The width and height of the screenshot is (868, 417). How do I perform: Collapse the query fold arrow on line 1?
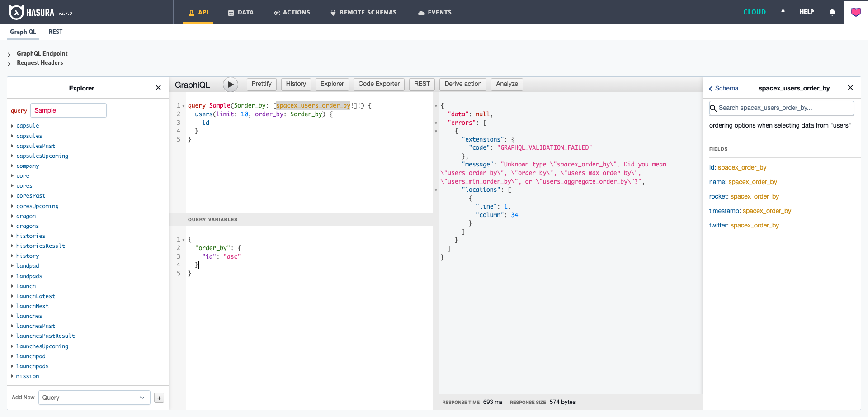click(184, 106)
